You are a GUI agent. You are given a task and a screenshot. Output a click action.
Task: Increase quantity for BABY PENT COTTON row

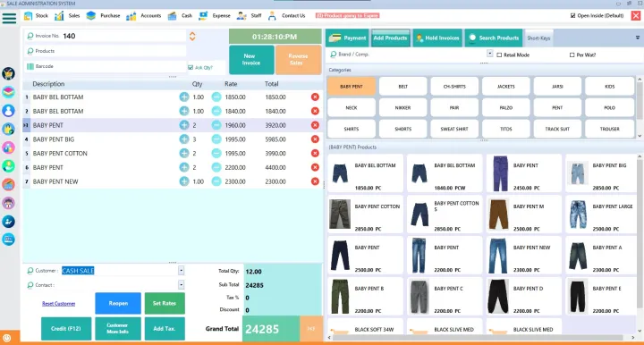pyautogui.click(x=184, y=153)
